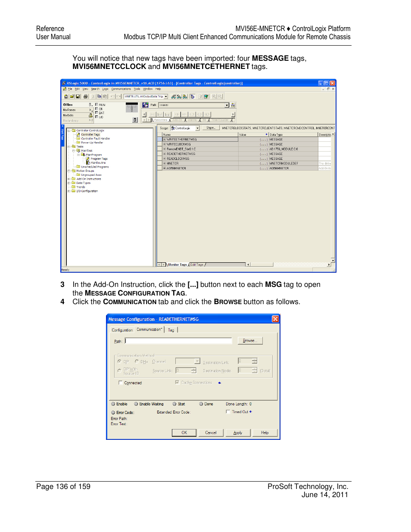Select the Monitor Tags tab
This screenshot has height=532, width=411.
pos(177,265)
